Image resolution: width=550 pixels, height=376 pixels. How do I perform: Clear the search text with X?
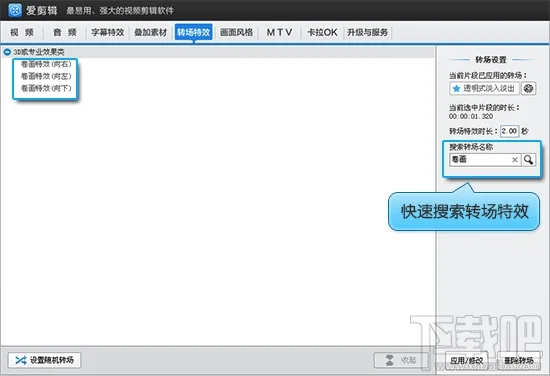(515, 160)
